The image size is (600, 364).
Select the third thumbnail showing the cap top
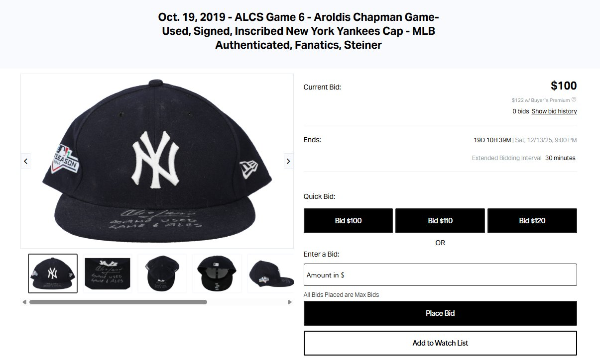coord(162,273)
